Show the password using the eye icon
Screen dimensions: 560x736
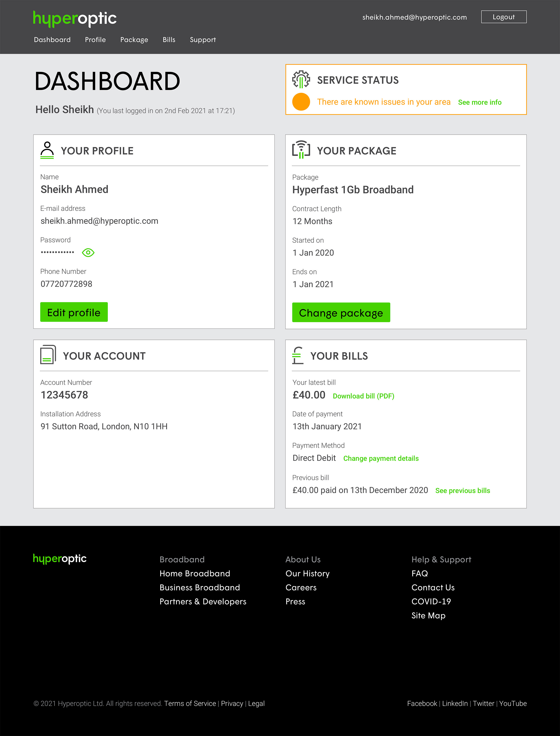click(88, 252)
